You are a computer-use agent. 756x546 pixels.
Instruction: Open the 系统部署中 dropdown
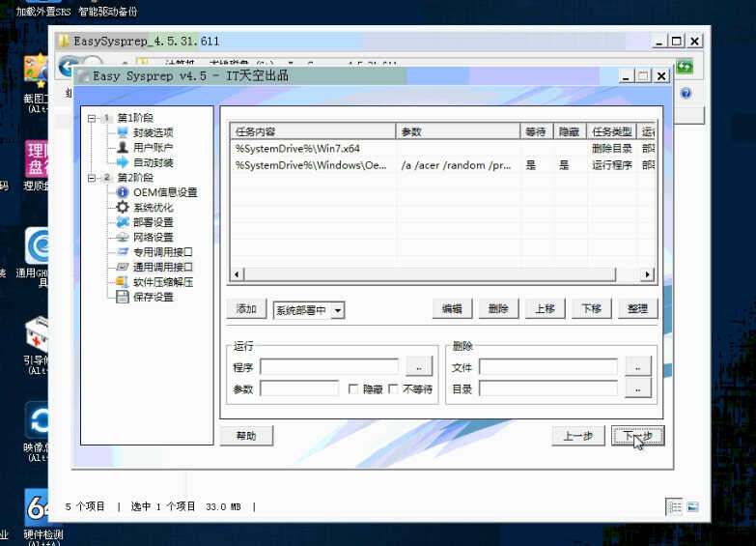point(338,310)
